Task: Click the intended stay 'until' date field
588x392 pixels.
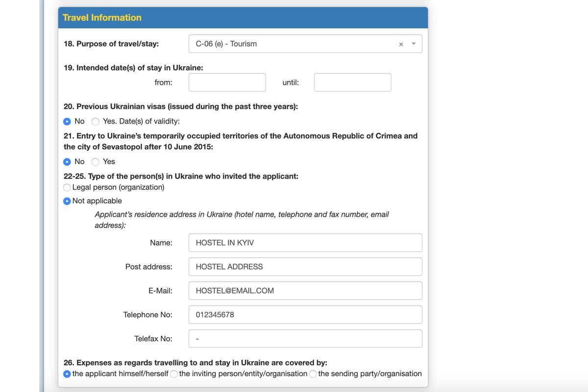Action: click(x=353, y=82)
